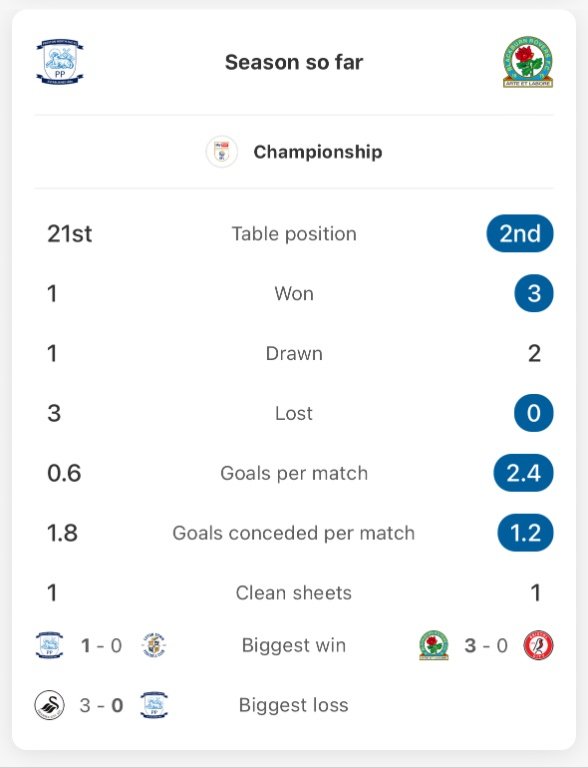Click Swansea City crest in Biggest loss row
Viewport: 588px width, 768px height.
(49, 705)
